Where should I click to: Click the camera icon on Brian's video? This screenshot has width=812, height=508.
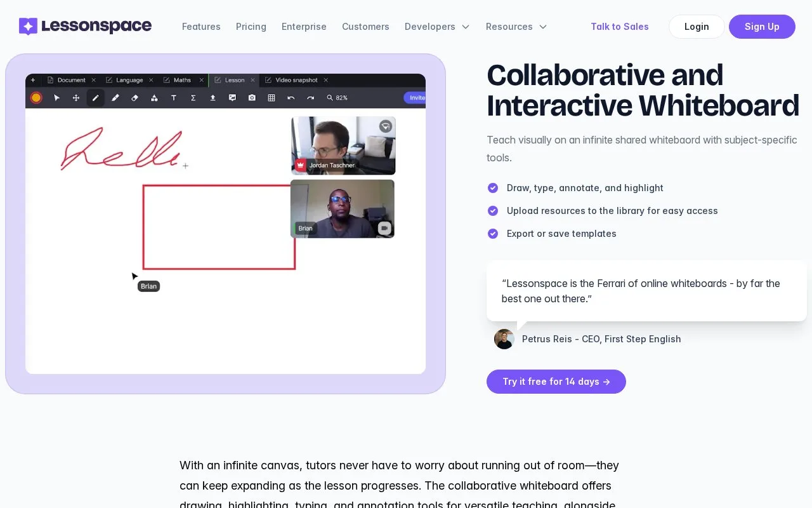click(x=384, y=228)
